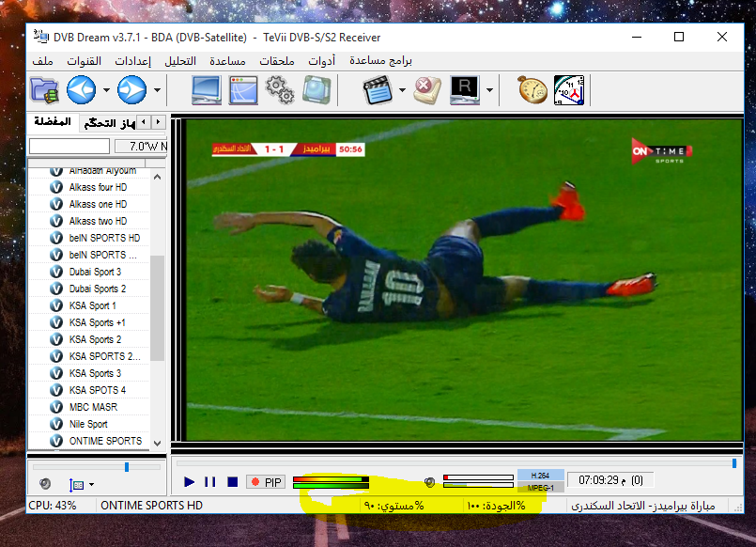Select Dubai Sport 3 channel

(x=95, y=272)
